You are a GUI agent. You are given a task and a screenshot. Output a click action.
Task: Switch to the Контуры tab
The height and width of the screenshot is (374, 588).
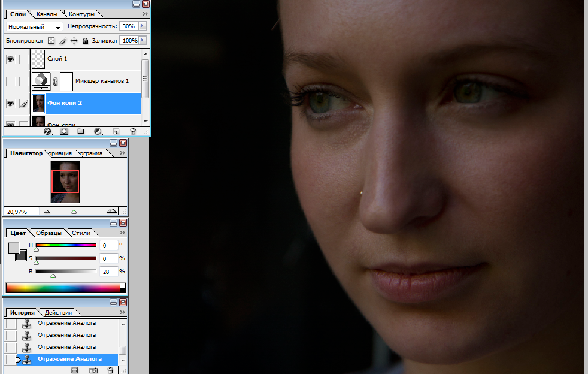click(x=81, y=14)
